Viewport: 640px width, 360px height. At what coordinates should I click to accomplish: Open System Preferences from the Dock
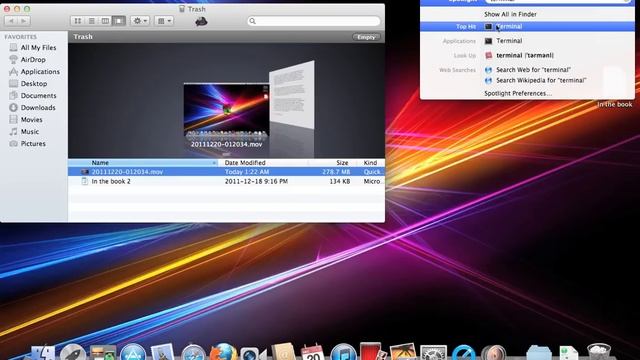click(x=433, y=353)
